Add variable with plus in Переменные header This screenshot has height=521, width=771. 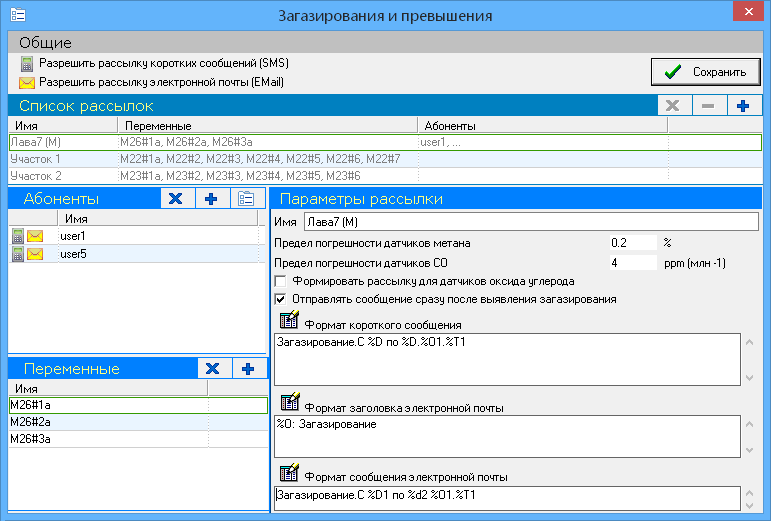coord(248,369)
